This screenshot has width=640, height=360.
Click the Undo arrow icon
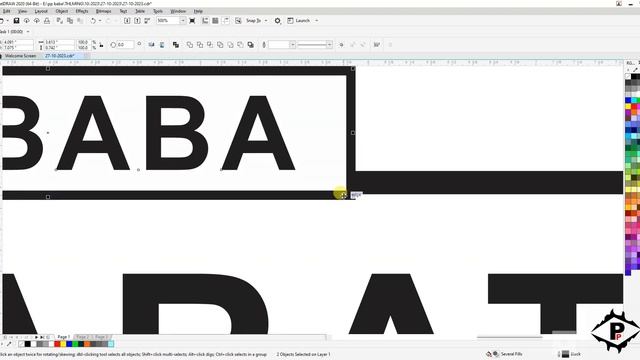(93, 20)
